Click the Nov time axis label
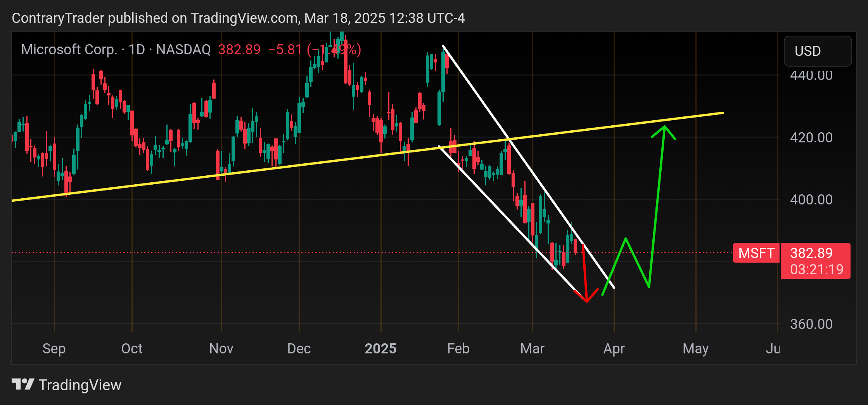 coord(221,348)
